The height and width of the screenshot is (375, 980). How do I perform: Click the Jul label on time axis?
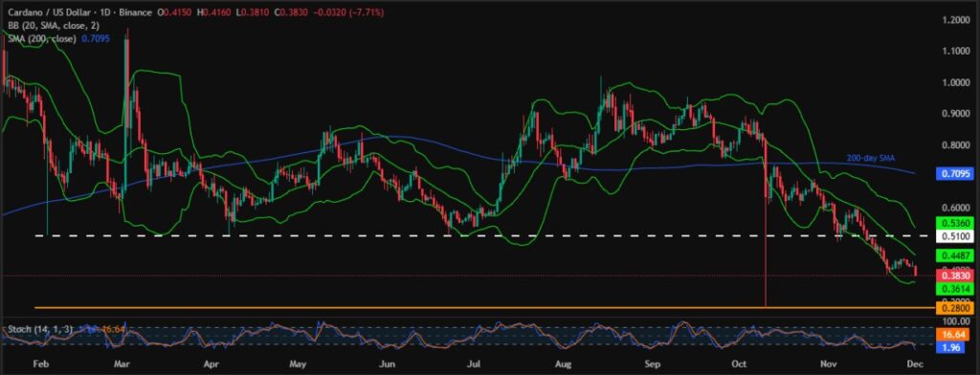[x=473, y=364]
